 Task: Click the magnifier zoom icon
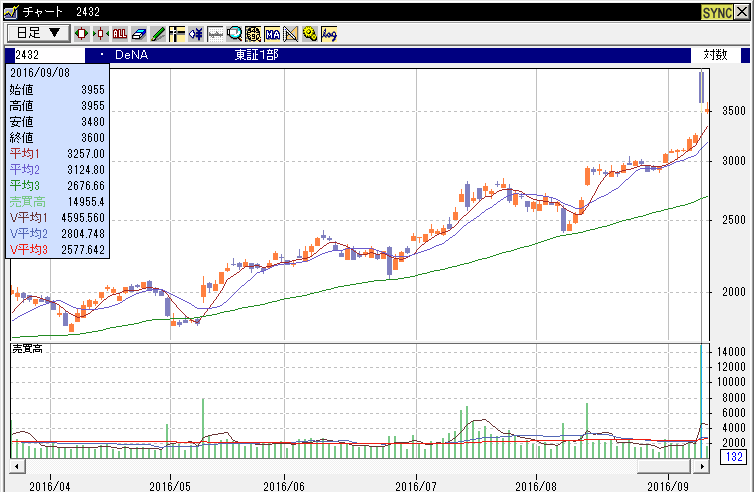(x=234, y=33)
